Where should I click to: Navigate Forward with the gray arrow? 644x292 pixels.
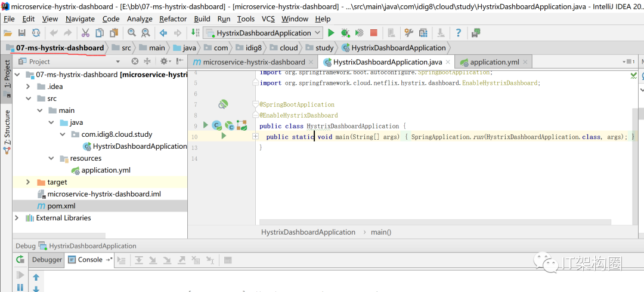point(178,33)
